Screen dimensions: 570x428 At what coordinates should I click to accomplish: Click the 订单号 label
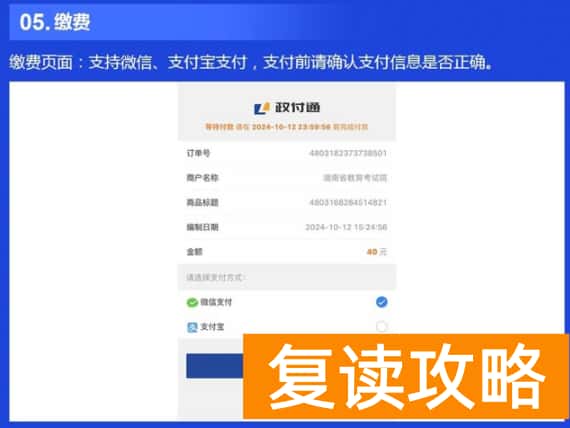coord(198,153)
